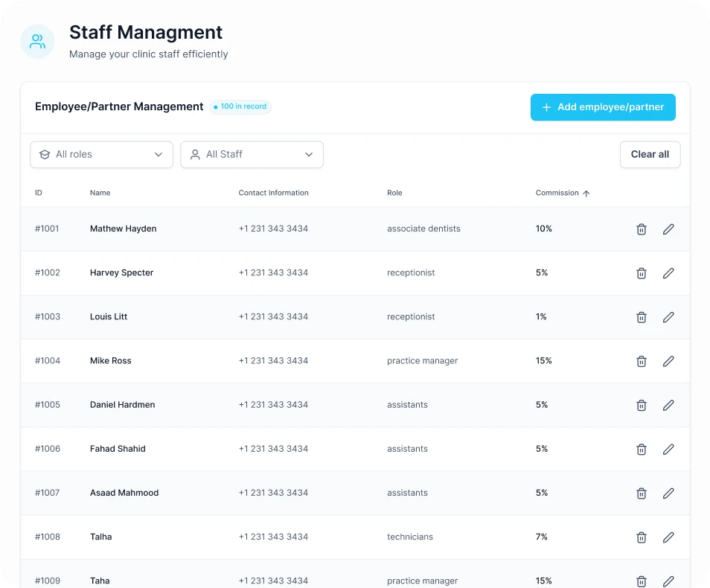
Task: Click the Name column header
Action: tap(100, 193)
